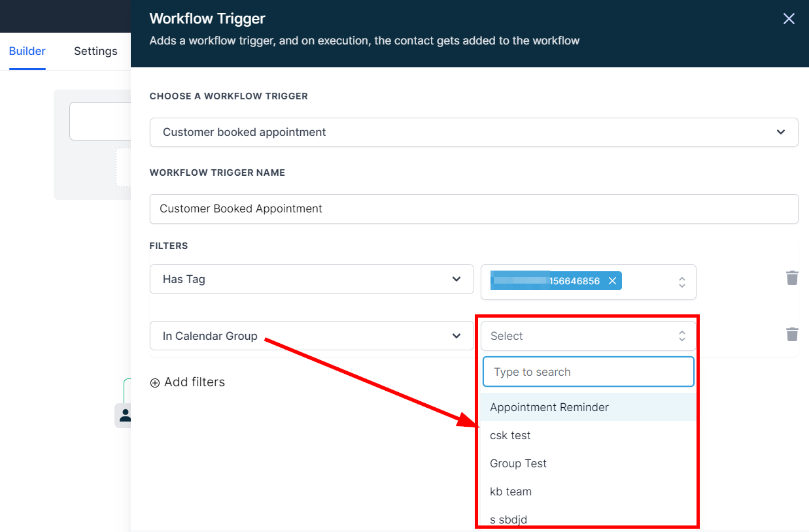Choose csk test from the list
This screenshot has height=532, width=809.
tap(511, 435)
